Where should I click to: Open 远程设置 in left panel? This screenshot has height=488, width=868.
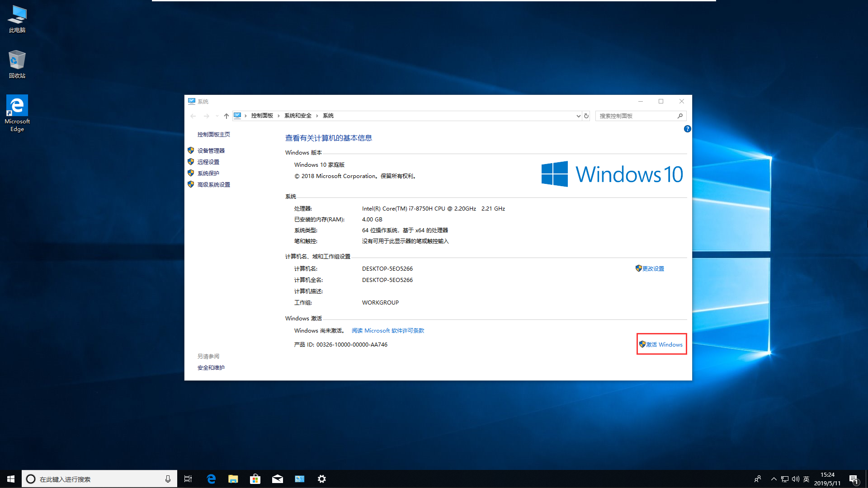(208, 162)
